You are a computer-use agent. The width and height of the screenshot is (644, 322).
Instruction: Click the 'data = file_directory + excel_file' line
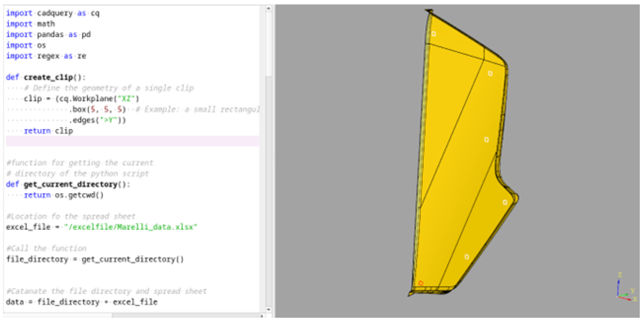[x=82, y=302]
